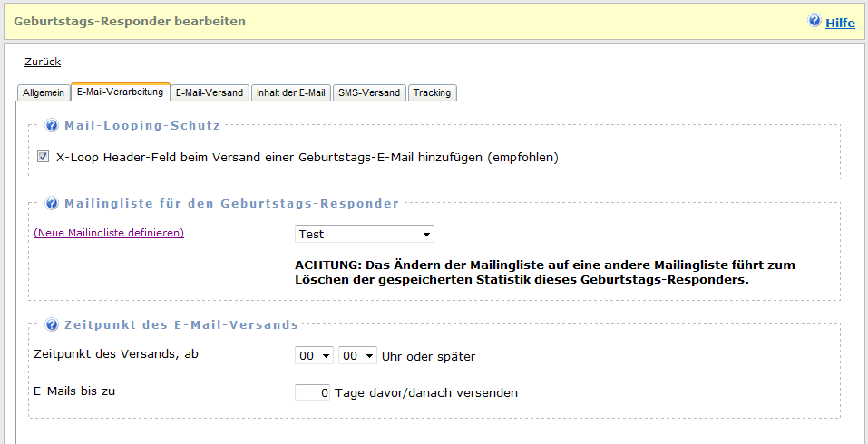This screenshot has width=868, height=444.
Task: Open the Test mailing list dropdown
Action: 365,235
